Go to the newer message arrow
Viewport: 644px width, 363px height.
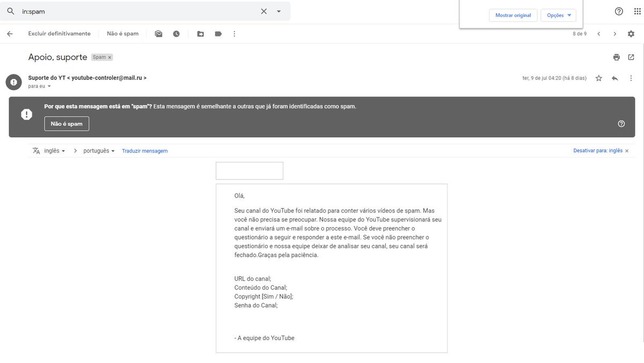(x=599, y=34)
